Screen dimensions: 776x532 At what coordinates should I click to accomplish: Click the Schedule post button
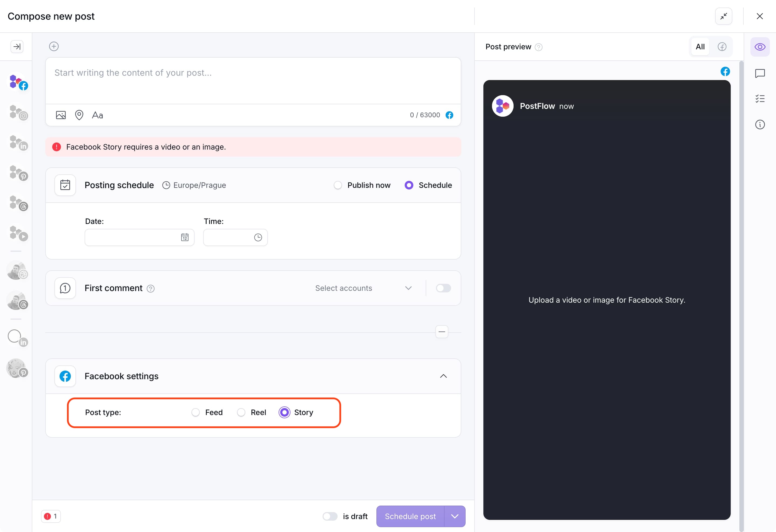[x=410, y=516]
